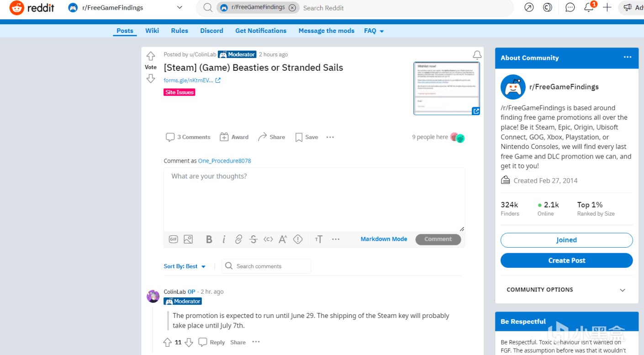The width and height of the screenshot is (644, 355).
Task: Remove the r/FreeGameFindings search filter chip
Action: click(292, 8)
